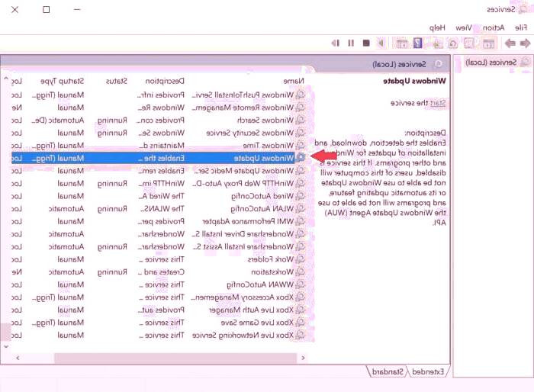Toggle Show/Hide Console Tree toolbar icon
The width and height of the screenshot is (534, 392).
(x=489, y=43)
